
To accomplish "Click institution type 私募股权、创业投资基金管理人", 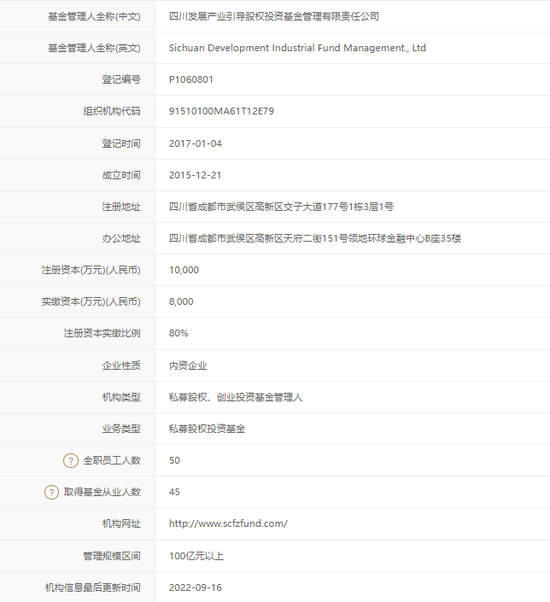I will coord(236,397).
